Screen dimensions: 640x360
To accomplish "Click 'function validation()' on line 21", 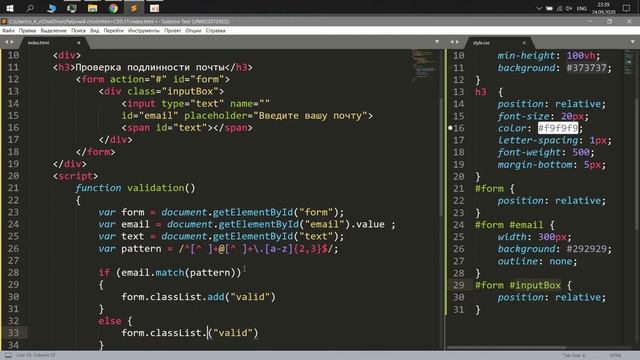I will click(135, 188).
